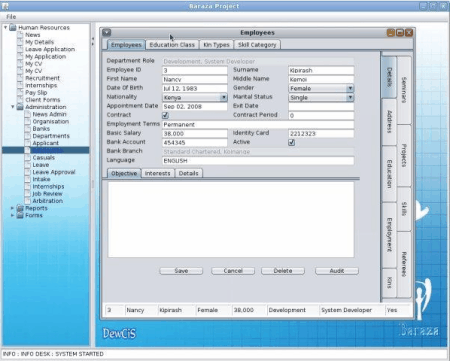450x361 pixels.
Task: Click the Forms folder icon
Action: [20, 215]
